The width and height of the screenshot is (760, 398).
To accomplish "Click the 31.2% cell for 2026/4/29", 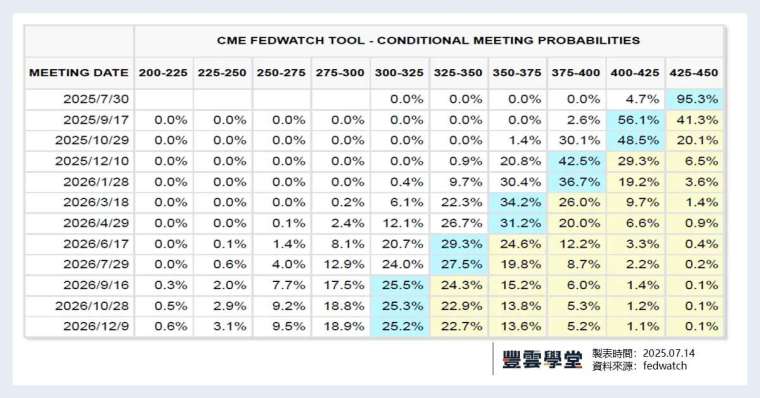I will [518, 223].
